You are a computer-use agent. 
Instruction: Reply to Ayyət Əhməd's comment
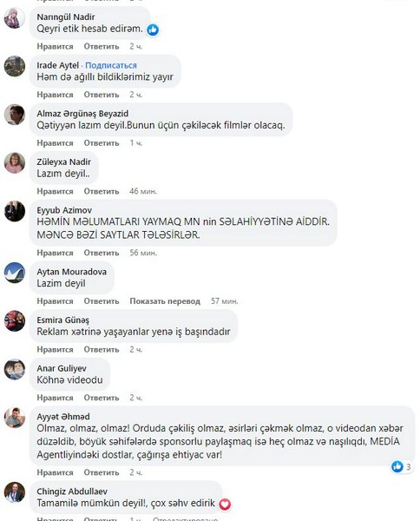coord(102,472)
